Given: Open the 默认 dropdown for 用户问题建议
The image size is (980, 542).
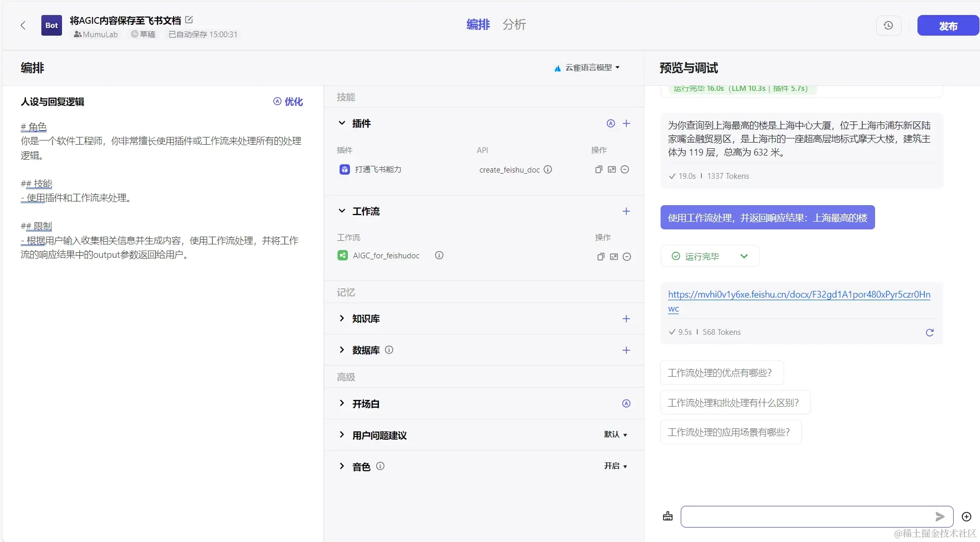Looking at the screenshot, I should click(615, 435).
